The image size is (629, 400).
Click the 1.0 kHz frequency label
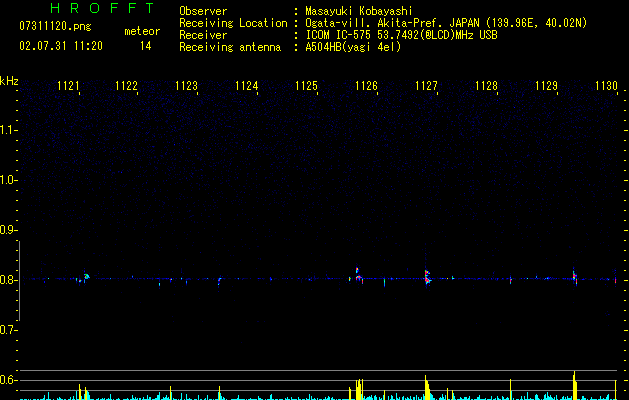coord(8,180)
